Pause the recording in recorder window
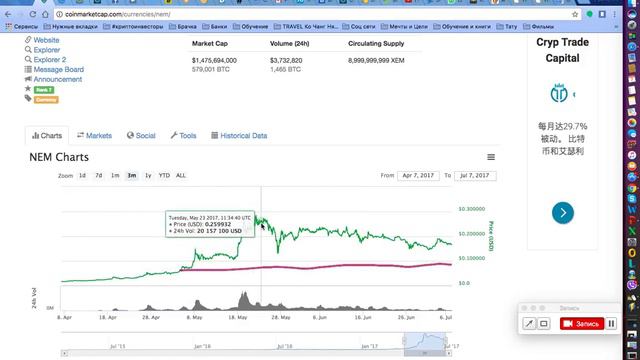The height and width of the screenshot is (360, 640). (x=611, y=324)
